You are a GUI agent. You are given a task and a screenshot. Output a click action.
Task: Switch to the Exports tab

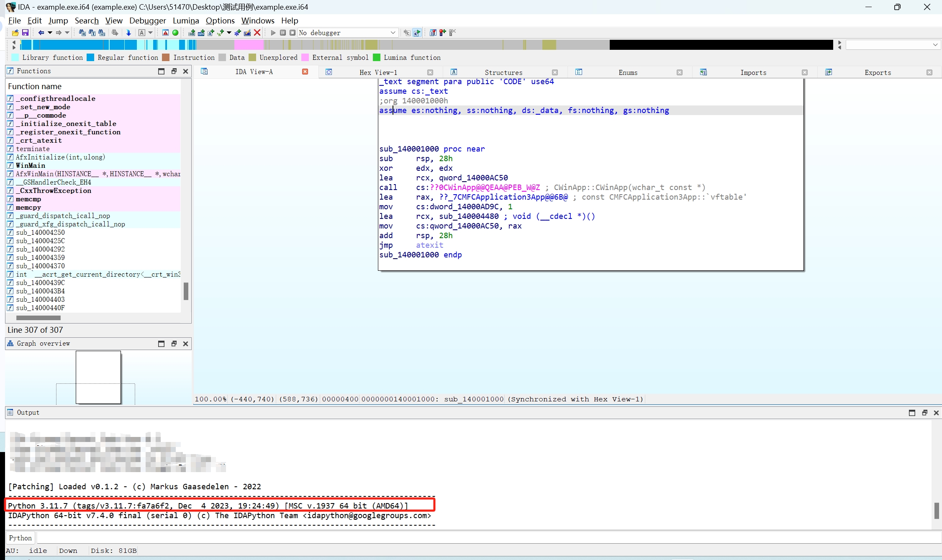coord(878,72)
